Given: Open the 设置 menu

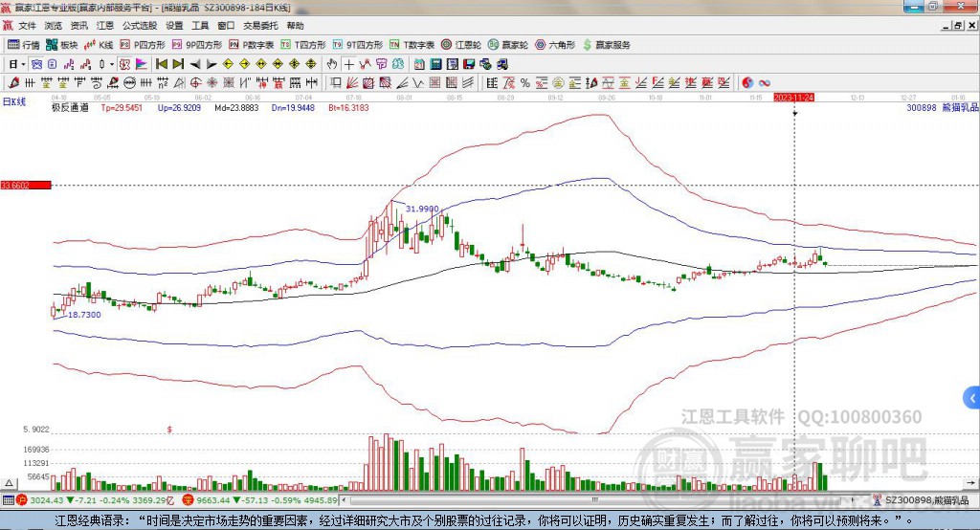Looking at the screenshot, I should click(174, 26).
